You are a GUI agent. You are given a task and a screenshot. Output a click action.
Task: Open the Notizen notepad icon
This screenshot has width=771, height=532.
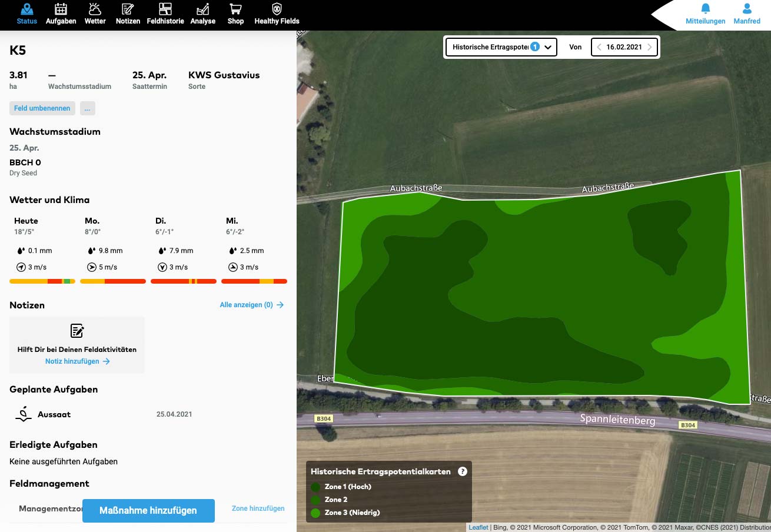(x=128, y=9)
